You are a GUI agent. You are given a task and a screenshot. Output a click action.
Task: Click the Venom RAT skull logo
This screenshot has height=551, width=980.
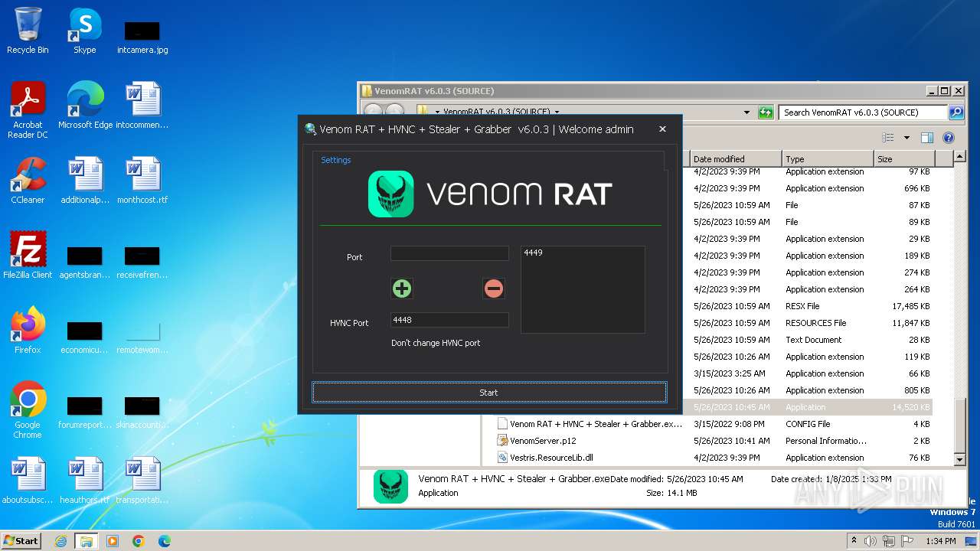pyautogui.click(x=391, y=194)
